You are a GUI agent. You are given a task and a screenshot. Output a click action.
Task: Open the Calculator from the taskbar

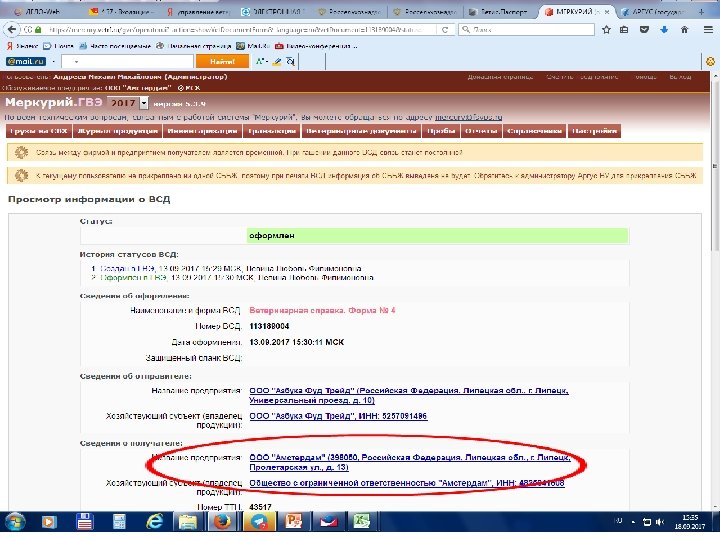click(119, 522)
